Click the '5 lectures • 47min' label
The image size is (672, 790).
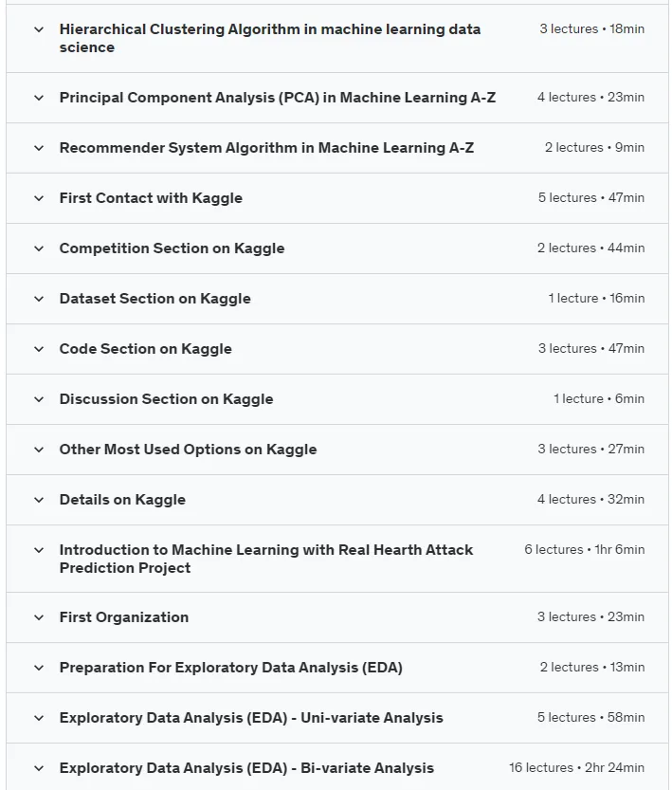point(590,198)
